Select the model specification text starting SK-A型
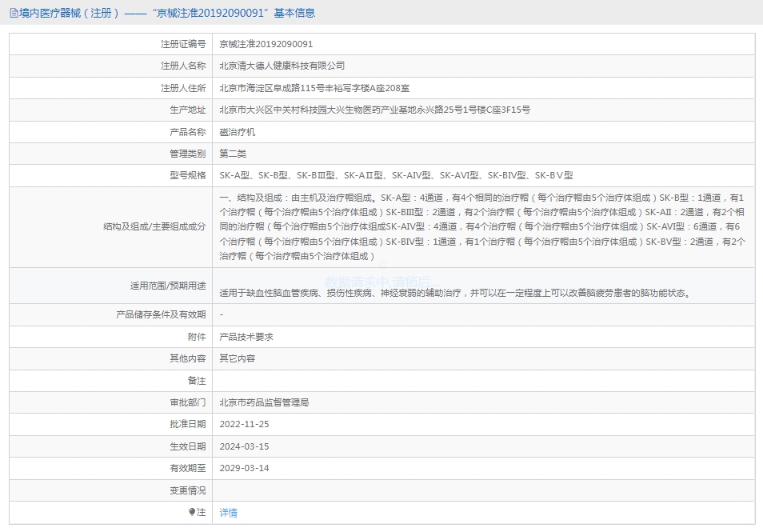Image resolution: width=763 pixels, height=532 pixels. 396,176
